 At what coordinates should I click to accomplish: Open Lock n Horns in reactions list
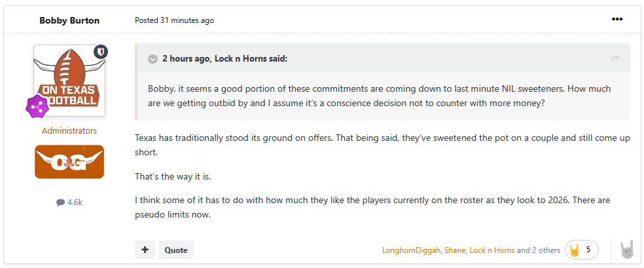(492, 250)
